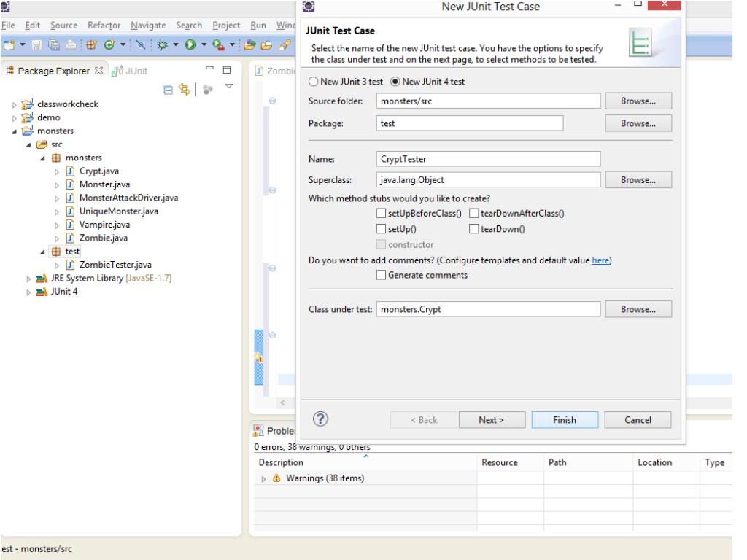Click the External Tools run icon

tap(218, 44)
